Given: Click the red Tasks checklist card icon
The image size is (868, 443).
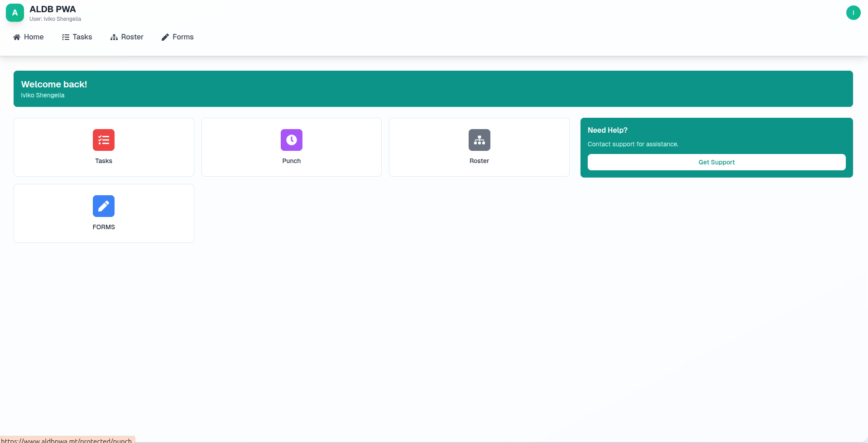Looking at the screenshot, I should point(104,140).
